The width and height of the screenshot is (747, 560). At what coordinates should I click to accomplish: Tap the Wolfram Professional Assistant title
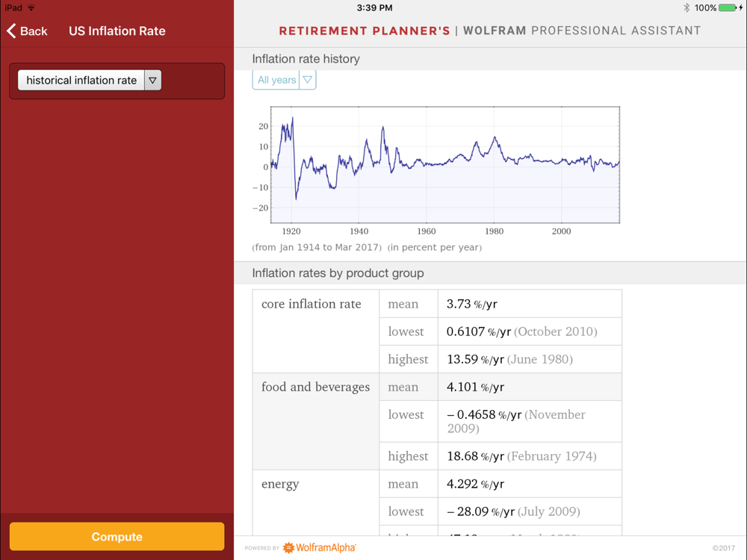582,31
